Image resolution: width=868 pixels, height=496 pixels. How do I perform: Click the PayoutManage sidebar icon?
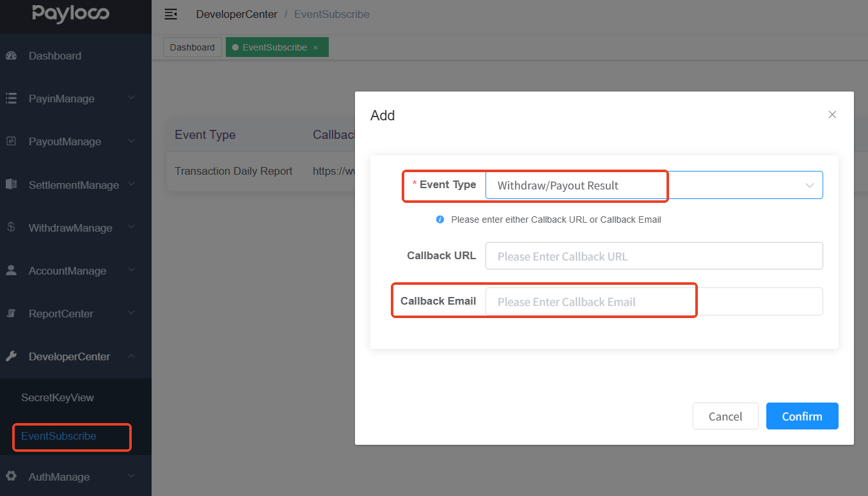coord(12,141)
